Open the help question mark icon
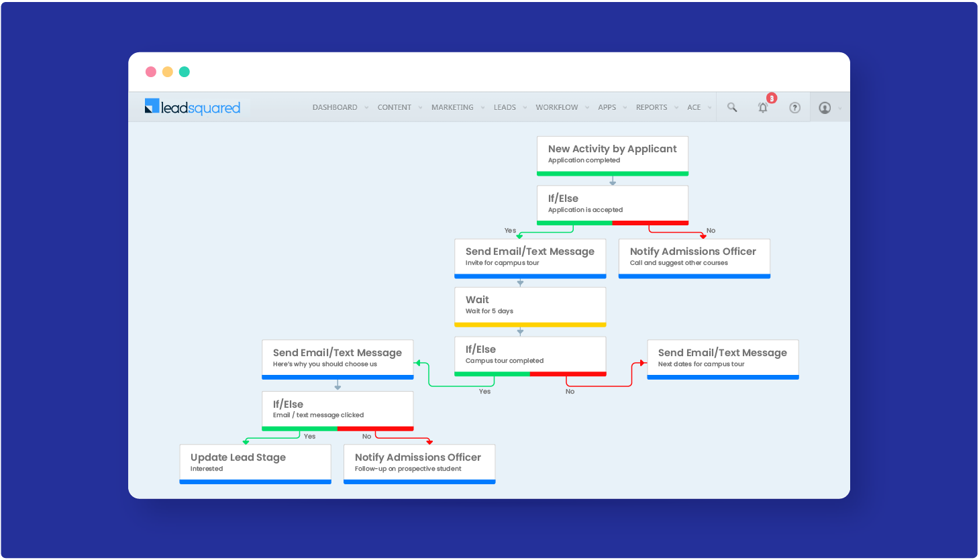The image size is (979, 560). click(794, 107)
